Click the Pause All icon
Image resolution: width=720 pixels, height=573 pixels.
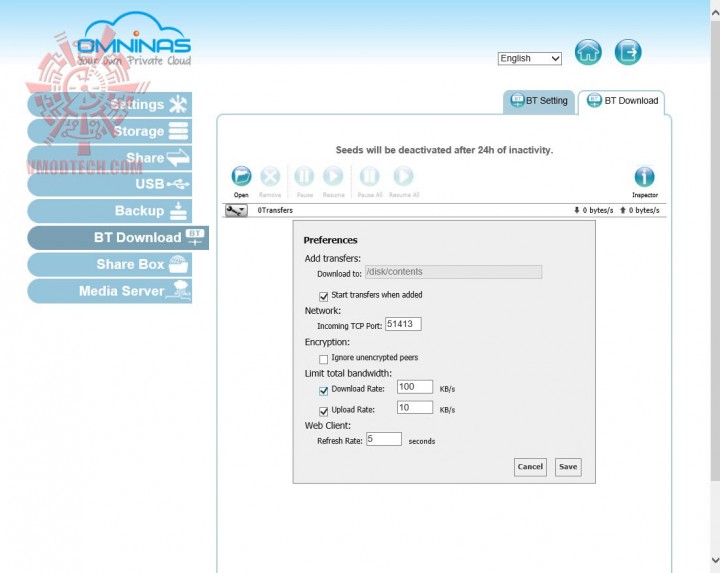(x=370, y=177)
